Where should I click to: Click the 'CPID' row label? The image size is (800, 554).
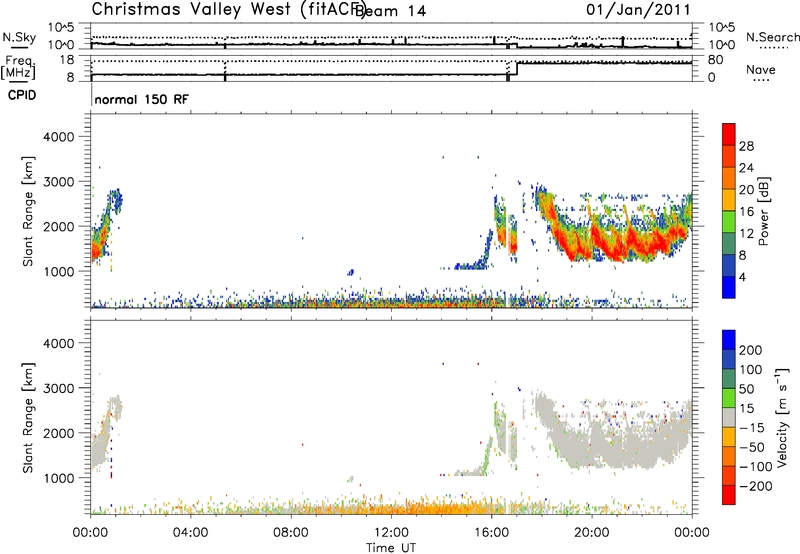(x=22, y=95)
